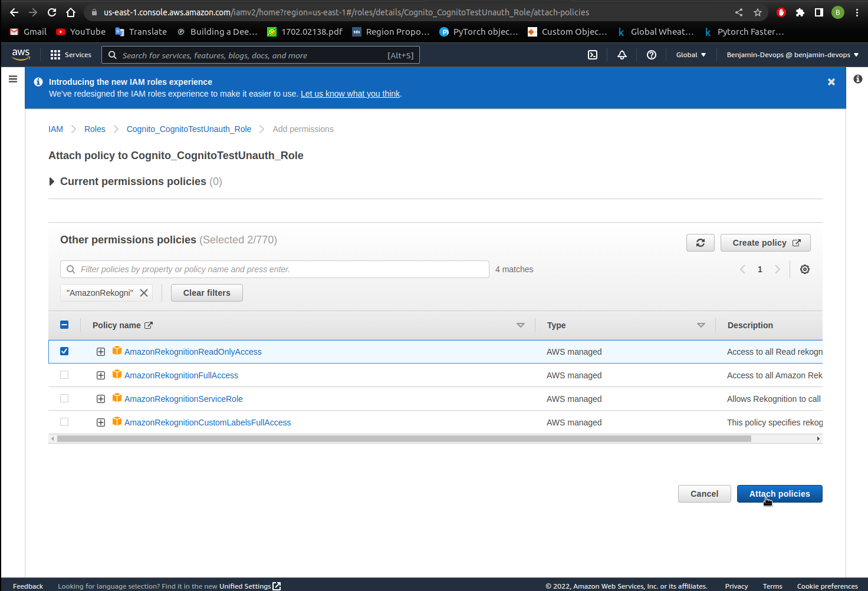
Task: Open the Chrome three-dot menu
Action: 857,12
